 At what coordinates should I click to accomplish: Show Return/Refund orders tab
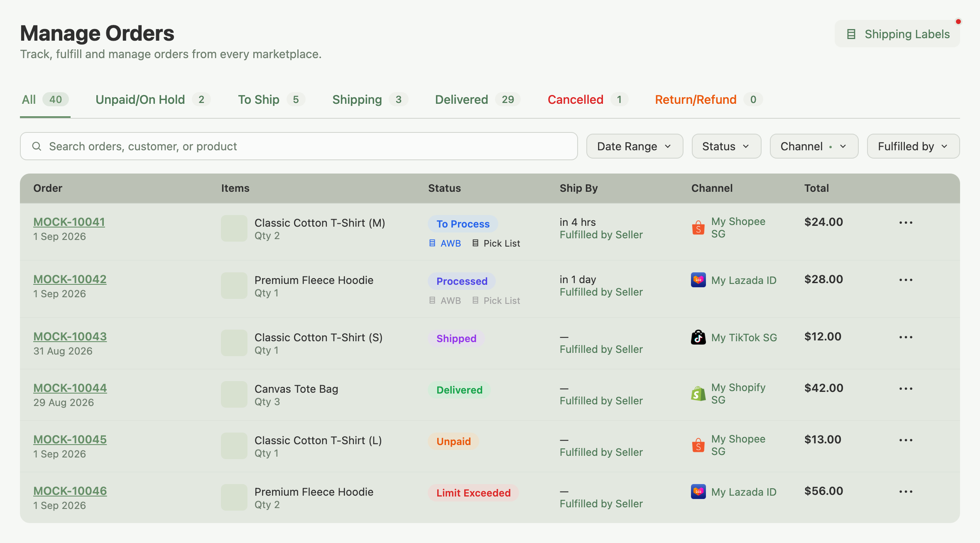click(x=709, y=100)
